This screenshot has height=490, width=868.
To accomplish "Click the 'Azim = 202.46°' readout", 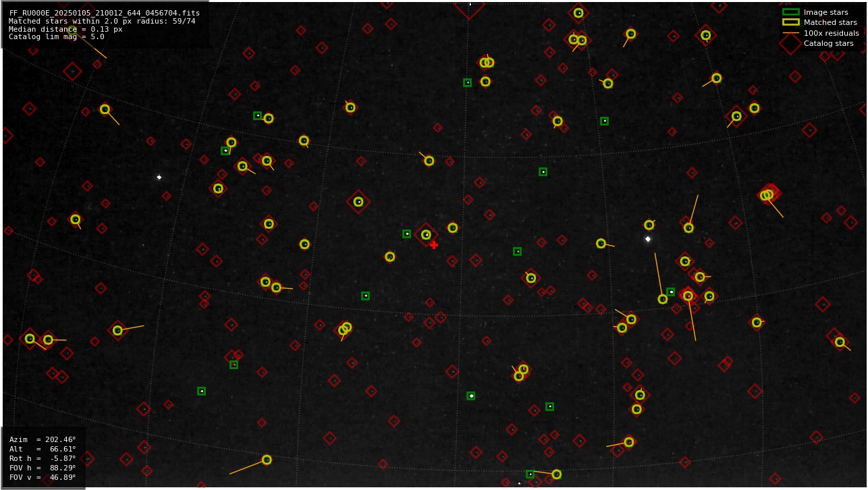I will tap(43, 439).
